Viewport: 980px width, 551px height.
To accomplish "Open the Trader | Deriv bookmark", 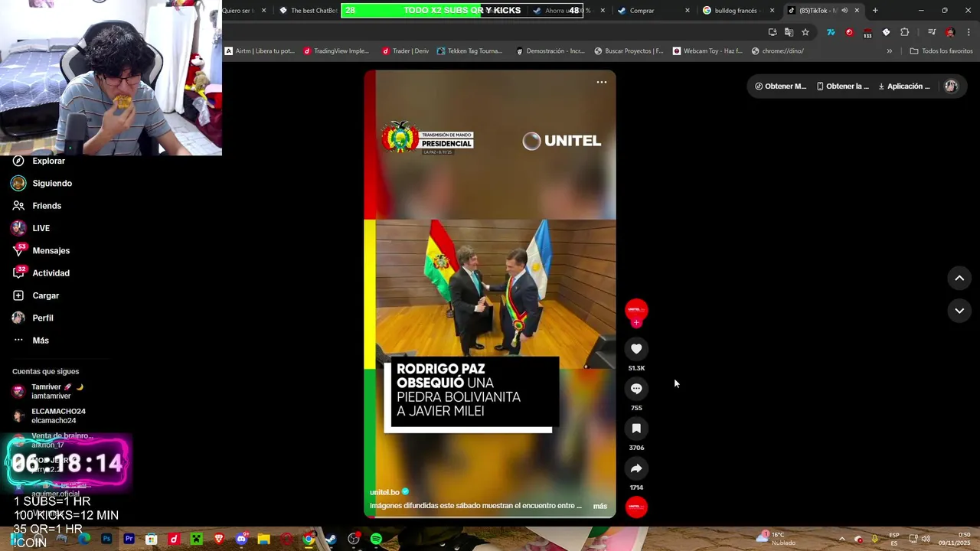I will point(406,51).
